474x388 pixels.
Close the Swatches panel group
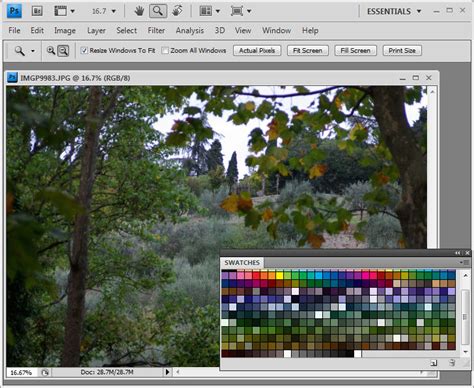point(467,253)
